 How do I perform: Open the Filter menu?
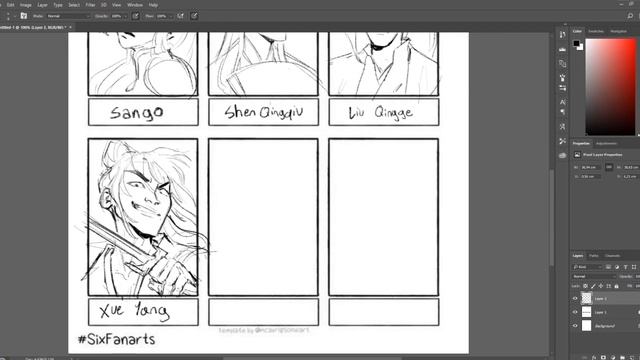point(90,5)
